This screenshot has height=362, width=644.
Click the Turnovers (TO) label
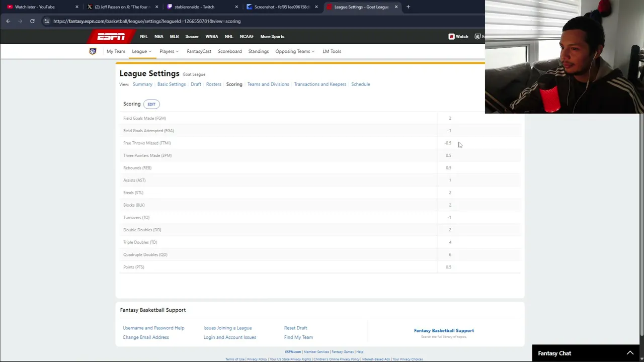click(x=136, y=218)
